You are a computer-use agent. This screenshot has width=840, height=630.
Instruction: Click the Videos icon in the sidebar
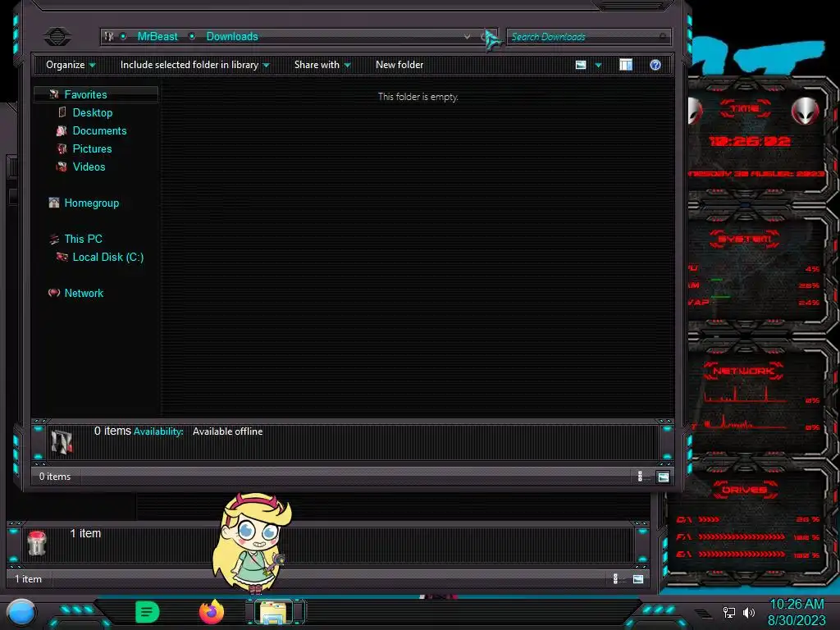click(x=62, y=167)
